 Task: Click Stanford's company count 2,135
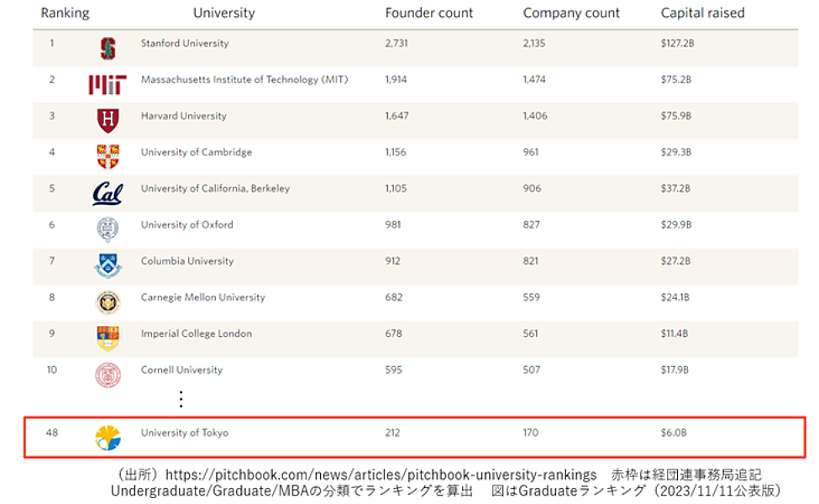(533, 44)
